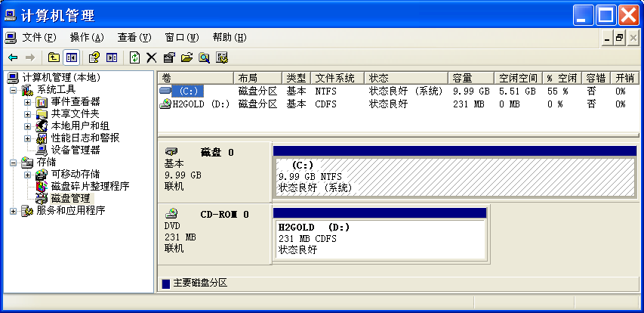Click the 性能日志和警报 icon
This screenshot has height=313, width=644.
pyautogui.click(x=42, y=138)
